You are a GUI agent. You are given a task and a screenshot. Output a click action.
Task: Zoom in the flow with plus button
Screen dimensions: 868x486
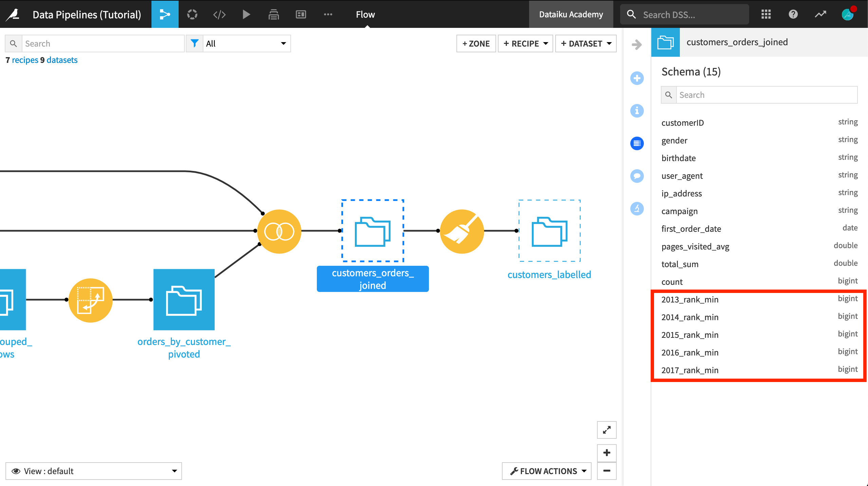(x=607, y=453)
